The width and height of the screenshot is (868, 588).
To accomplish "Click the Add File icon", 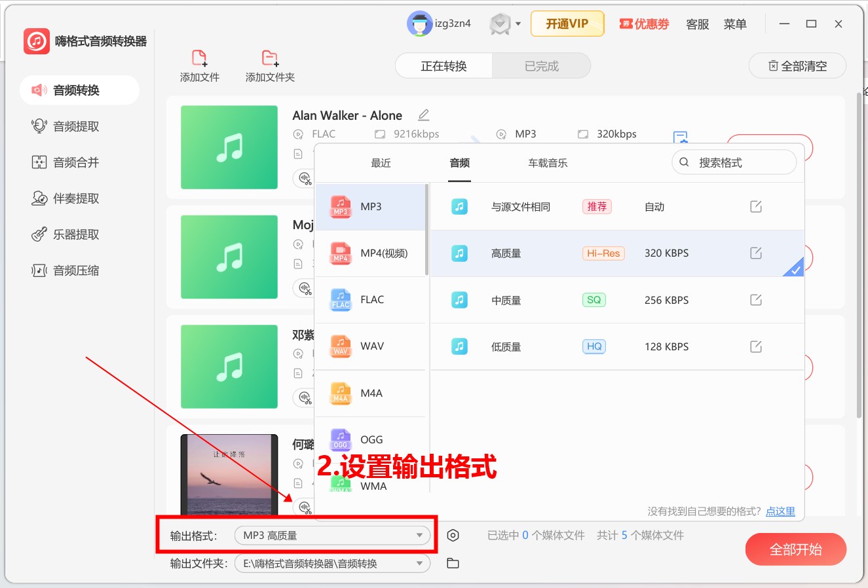I will point(200,58).
